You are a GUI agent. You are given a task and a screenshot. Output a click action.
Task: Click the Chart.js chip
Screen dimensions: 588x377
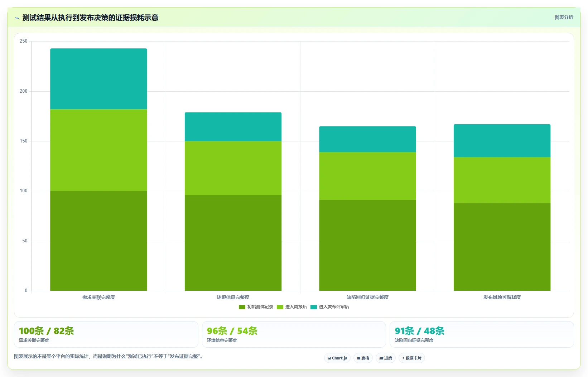click(x=337, y=358)
